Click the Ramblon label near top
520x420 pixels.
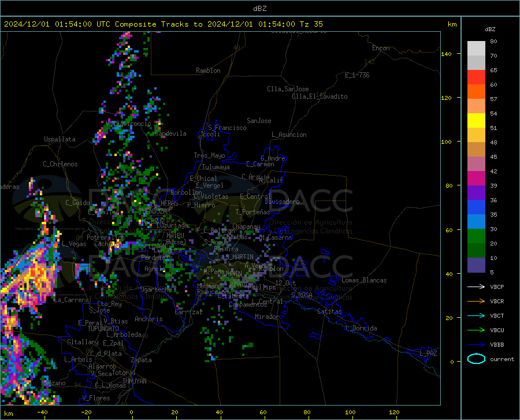(x=208, y=70)
